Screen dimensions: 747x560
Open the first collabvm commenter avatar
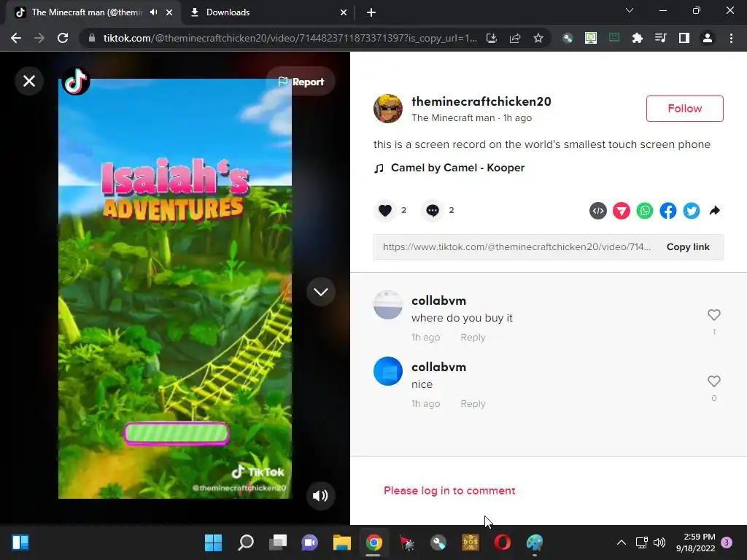pos(388,305)
